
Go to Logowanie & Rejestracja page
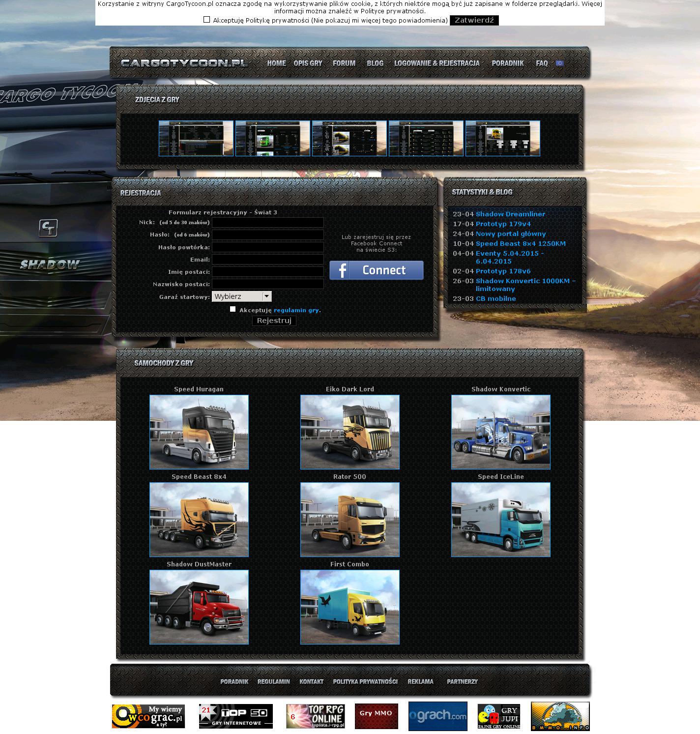point(437,63)
